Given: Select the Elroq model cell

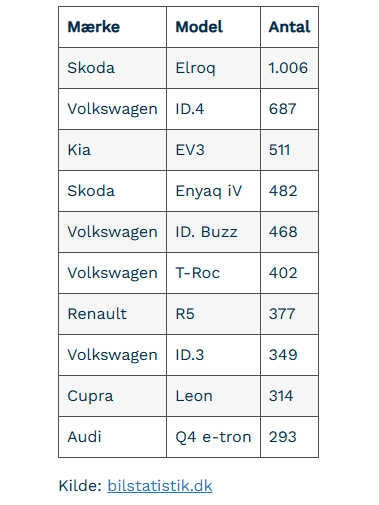Looking at the screenshot, I should (x=213, y=68).
